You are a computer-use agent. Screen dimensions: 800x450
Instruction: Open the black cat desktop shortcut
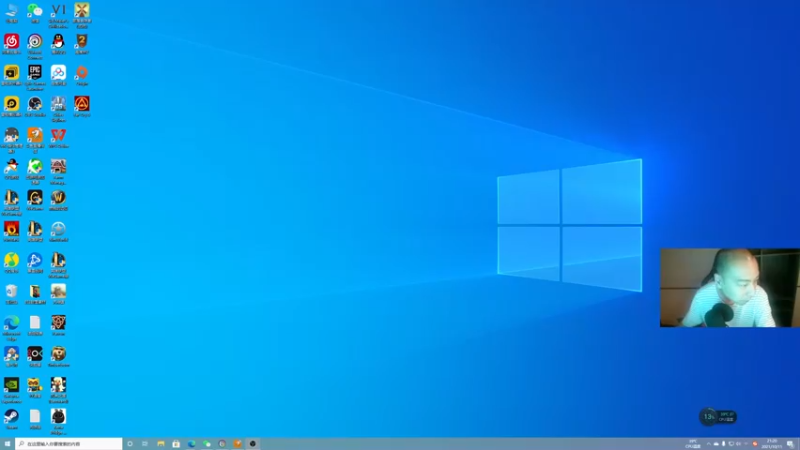tap(58, 421)
